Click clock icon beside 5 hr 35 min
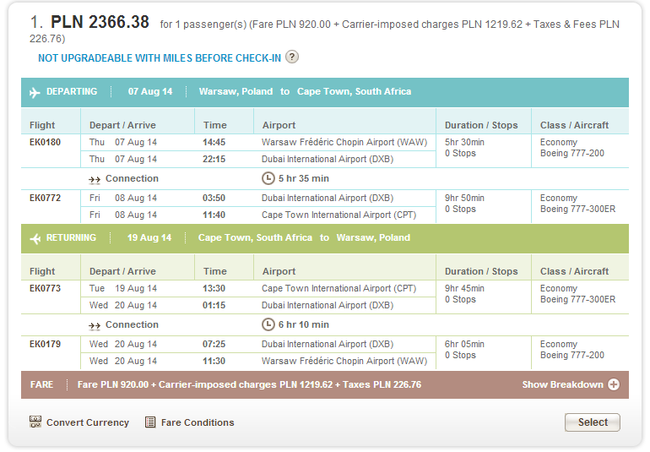The height and width of the screenshot is (452, 650). [x=267, y=179]
